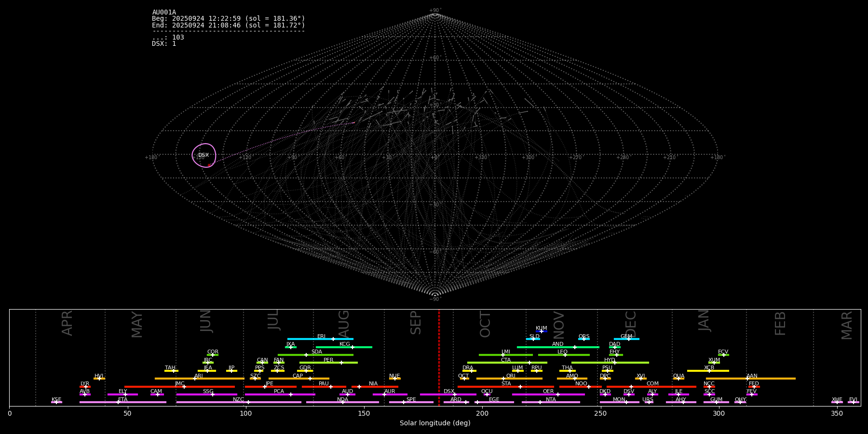Screen dimensions: 868x434
Task: Select the KUM shower bar in the timeline
Action: pos(542,331)
